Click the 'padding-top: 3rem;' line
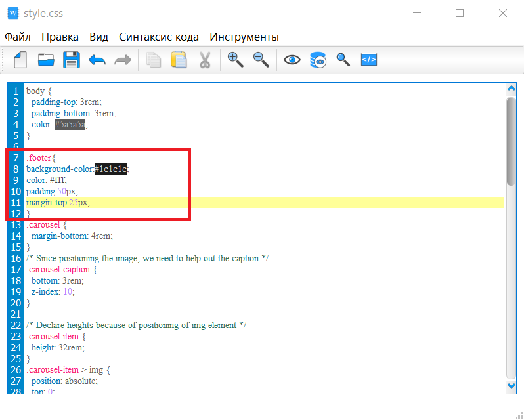524x420 pixels. coord(66,102)
